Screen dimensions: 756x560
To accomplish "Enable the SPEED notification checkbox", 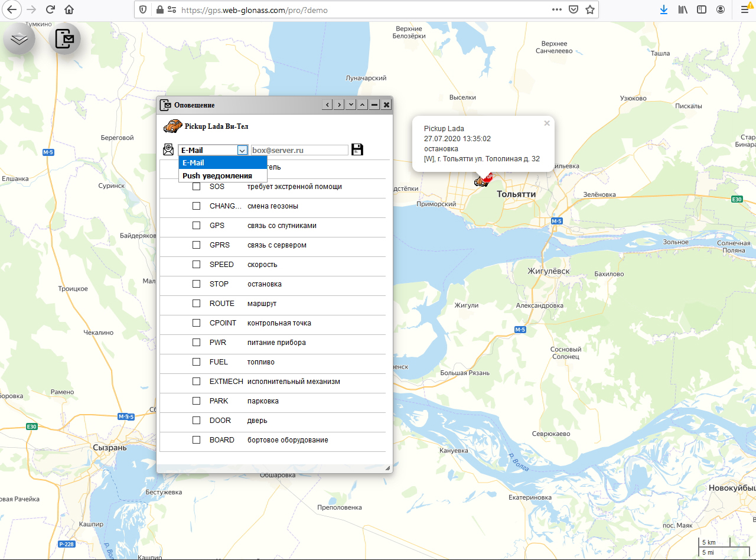I will (x=196, y=265).
